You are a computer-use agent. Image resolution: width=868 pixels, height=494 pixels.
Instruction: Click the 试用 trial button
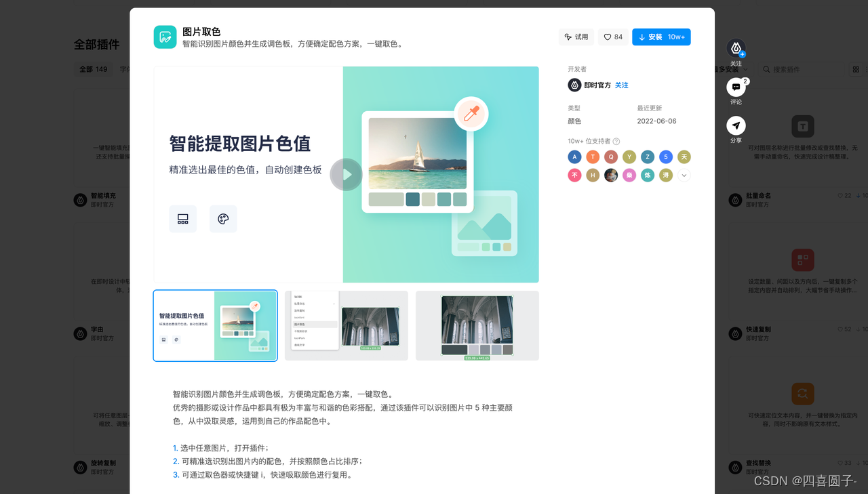click(576, 37)
